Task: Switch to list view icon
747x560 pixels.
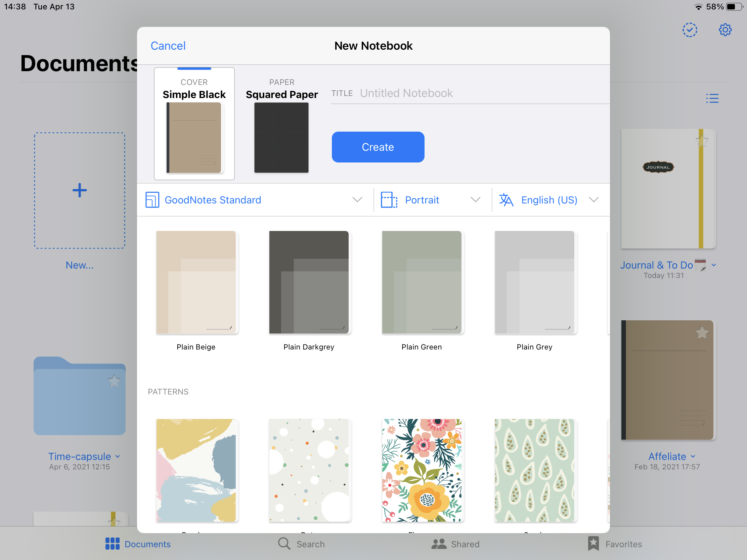Action: tap(712, 98)
